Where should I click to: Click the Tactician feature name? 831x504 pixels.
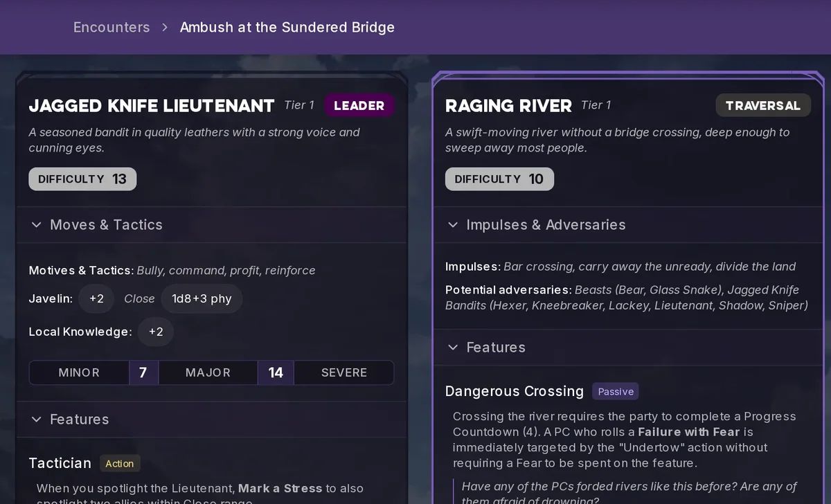[60, 463]
